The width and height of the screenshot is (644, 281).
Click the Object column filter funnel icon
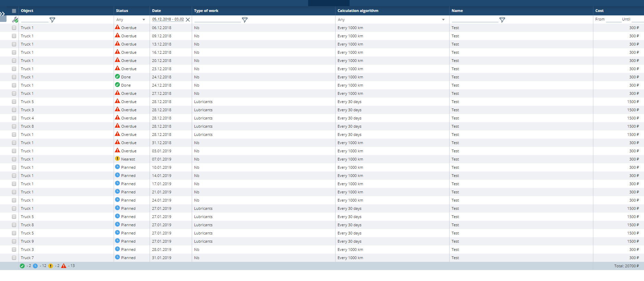point(52,20)
